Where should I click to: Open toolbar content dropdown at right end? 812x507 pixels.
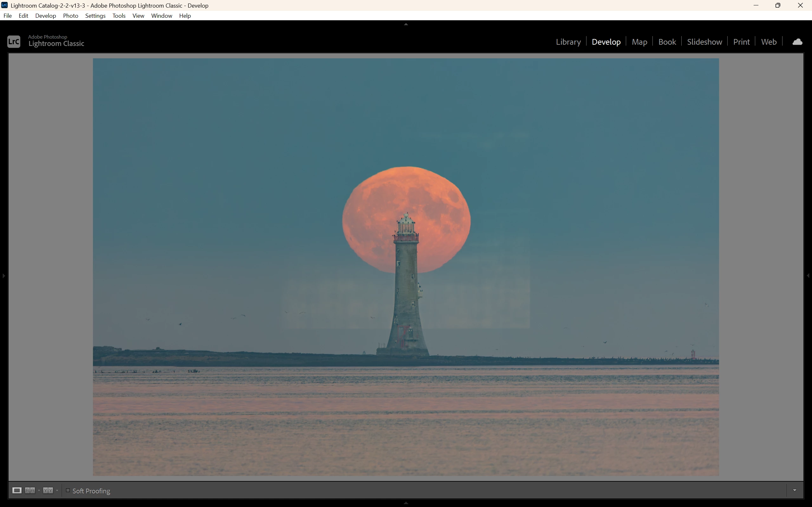pyautogui.click(x=794, y=490)
